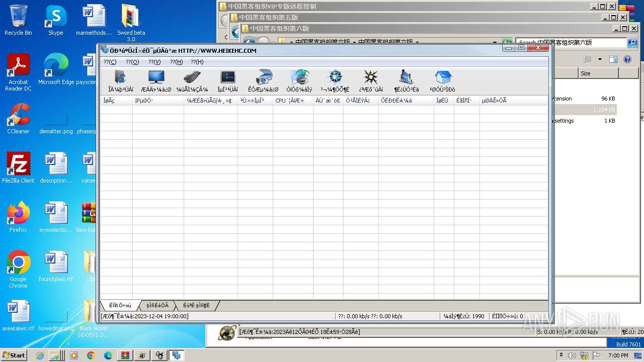Open Explorer help question-mark icon
The height and width of the screenshot is (362, 644).
(627, 59)
